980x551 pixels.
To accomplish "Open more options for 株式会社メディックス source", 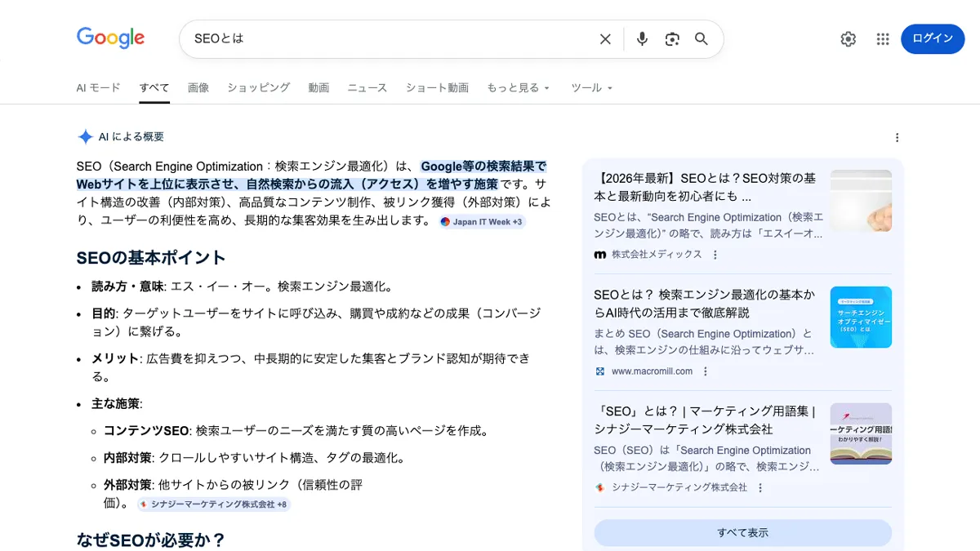I will pos(715,255).
